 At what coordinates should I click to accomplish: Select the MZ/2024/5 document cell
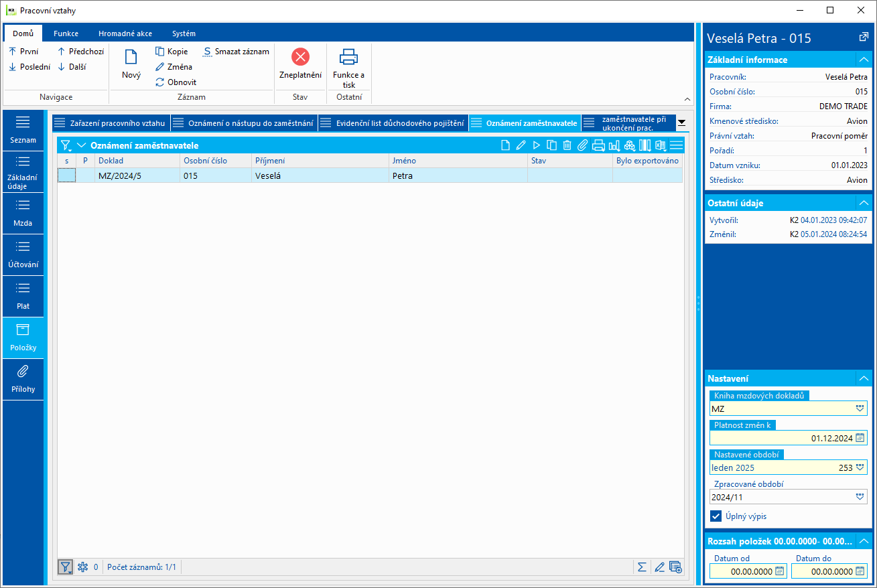click(138, 176)
